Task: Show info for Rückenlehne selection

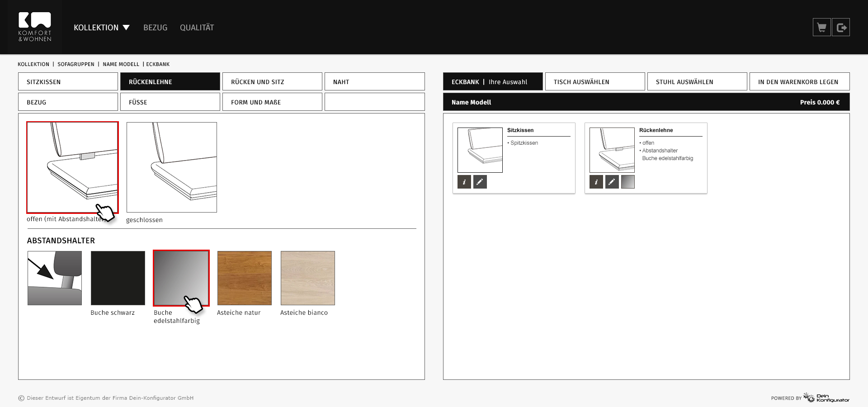Action: pos(596,182)
